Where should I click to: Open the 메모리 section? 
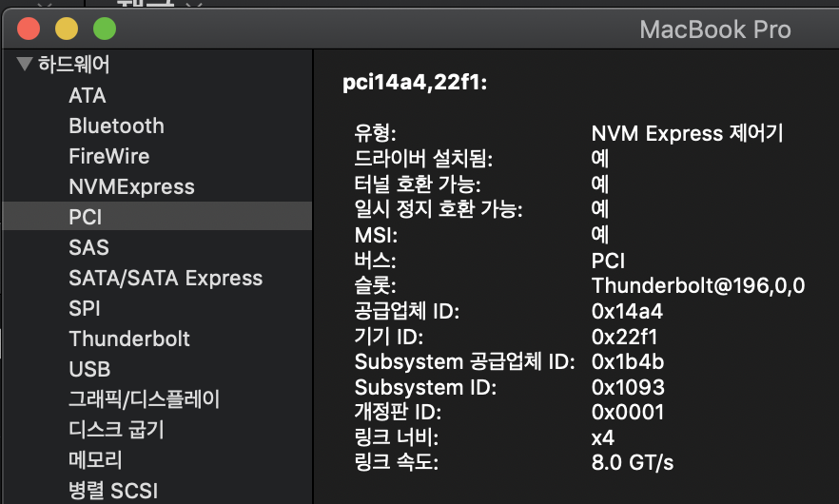coord(95,460)
